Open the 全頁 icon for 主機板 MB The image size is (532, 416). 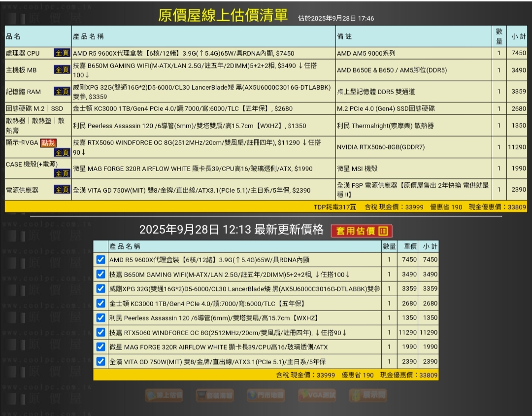[62, 70]
